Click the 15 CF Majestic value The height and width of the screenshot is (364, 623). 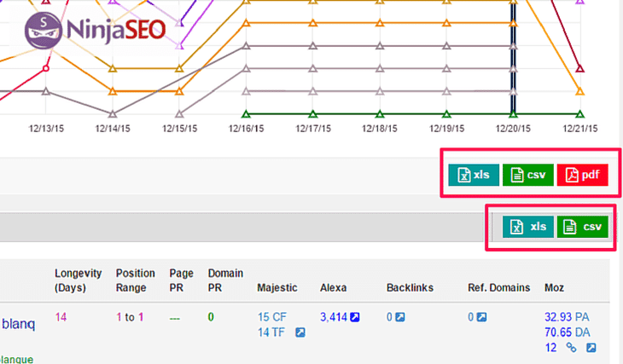[271, 317]
